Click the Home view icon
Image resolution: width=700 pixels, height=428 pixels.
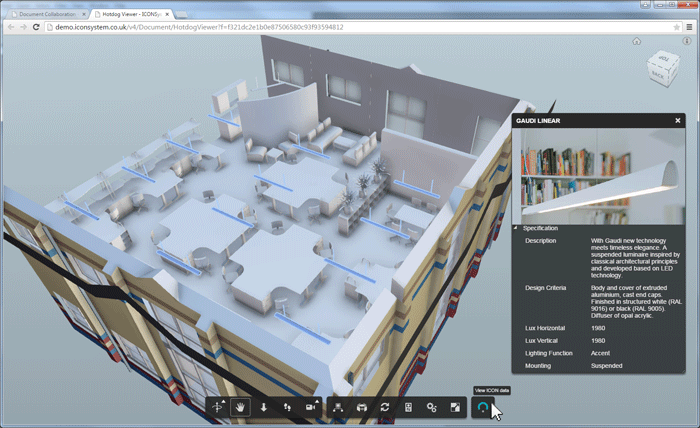click(x=636, y=42)
